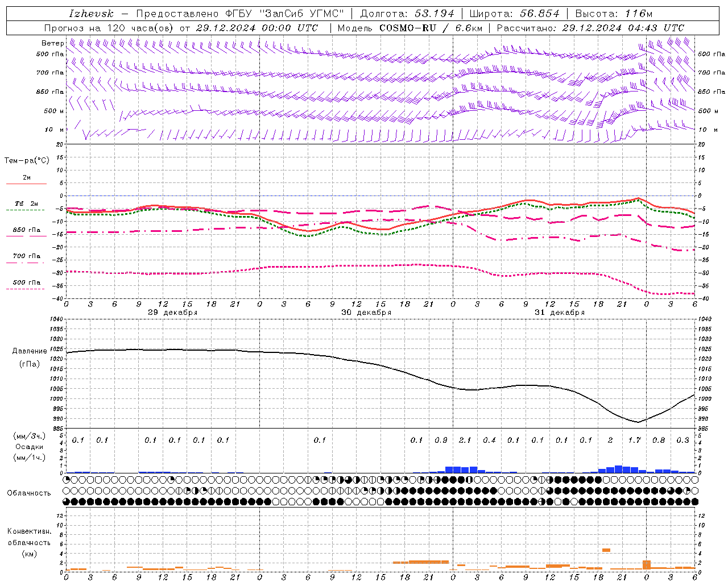
Task: Click the 2.1 precipitation amount value
Action: click(465, 440)
